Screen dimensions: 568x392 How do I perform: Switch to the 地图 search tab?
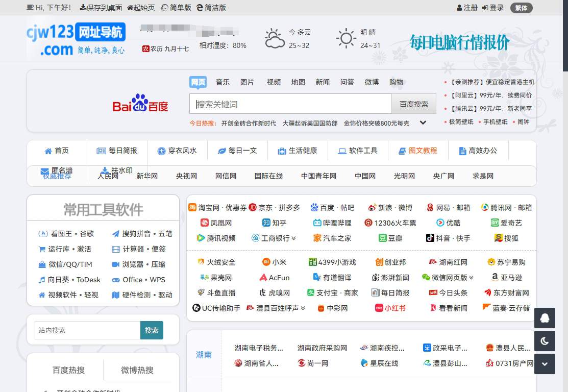(298, 82)
